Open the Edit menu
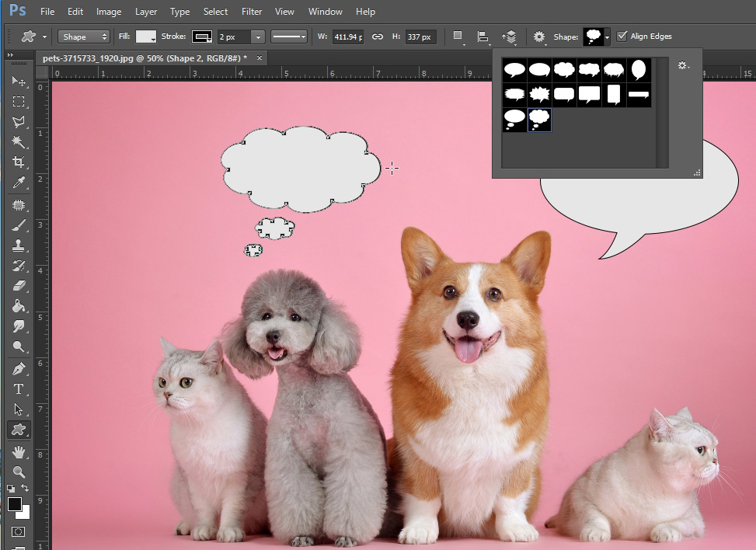This screenshot has width=756, height=550. (x=75, y=12)
